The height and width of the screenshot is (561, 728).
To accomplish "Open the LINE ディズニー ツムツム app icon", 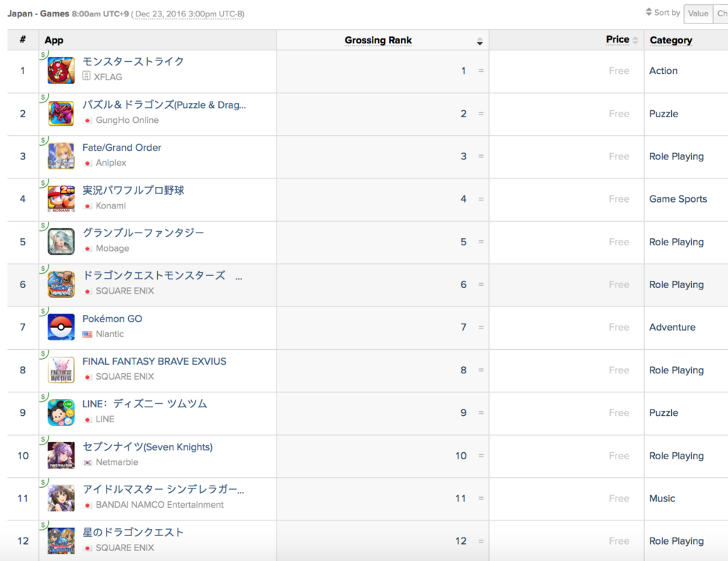I will [61, 412].
